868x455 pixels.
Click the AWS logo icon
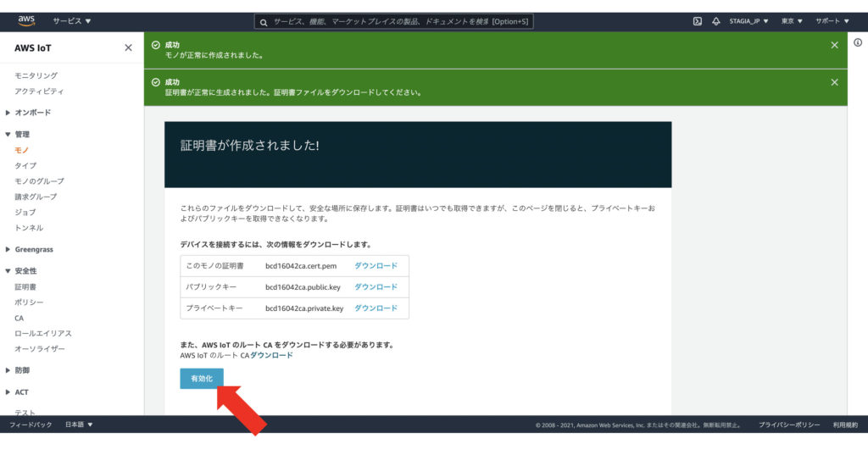tap(26, 20)
